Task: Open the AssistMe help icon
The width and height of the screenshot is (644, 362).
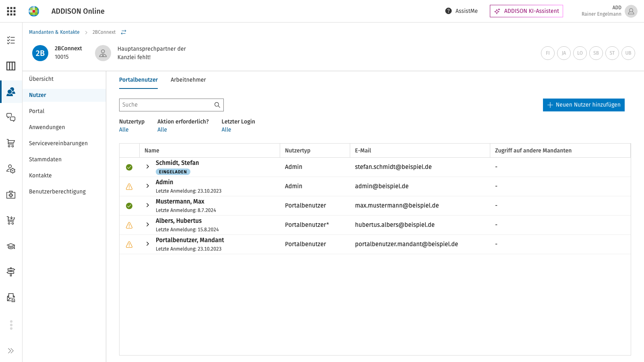Action: pyautogui.click(x=448, y=11)
